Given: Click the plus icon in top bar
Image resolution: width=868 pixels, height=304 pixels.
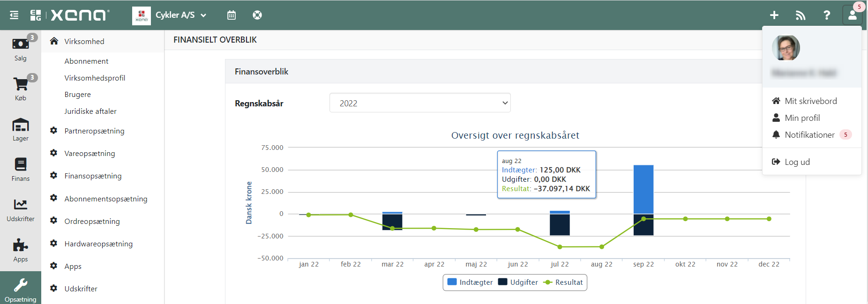Looking at the screenshot, I should coord(774,15).
